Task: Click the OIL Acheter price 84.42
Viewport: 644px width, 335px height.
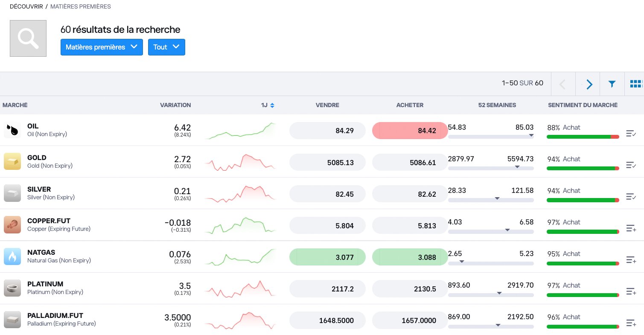Action: coord(410,131)
